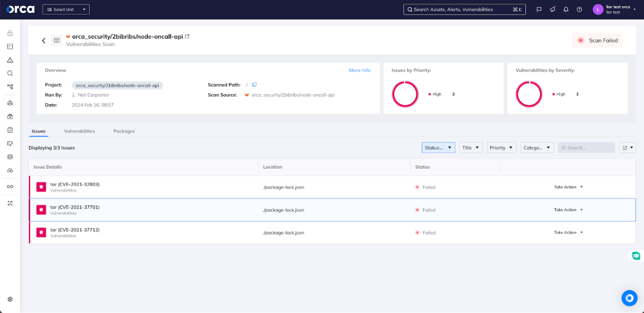644x313 pixels.
Task: Open the megaphone announcements icon
Action: [x=553, y=10]
